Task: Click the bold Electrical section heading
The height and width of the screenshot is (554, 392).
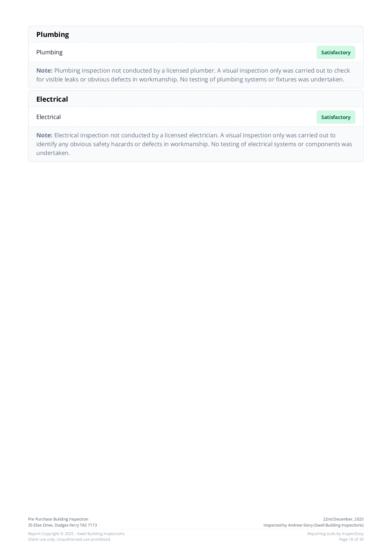Action: tap(52, 99)
